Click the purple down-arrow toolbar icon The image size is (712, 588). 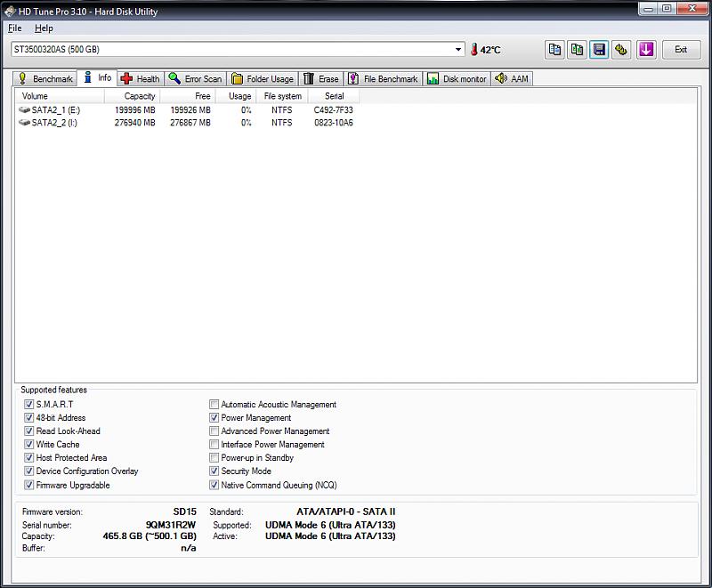click(646, 50)
